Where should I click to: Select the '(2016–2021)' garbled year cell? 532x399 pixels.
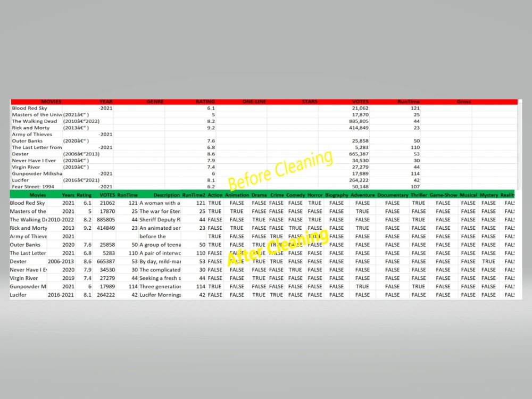click(81, 180)
